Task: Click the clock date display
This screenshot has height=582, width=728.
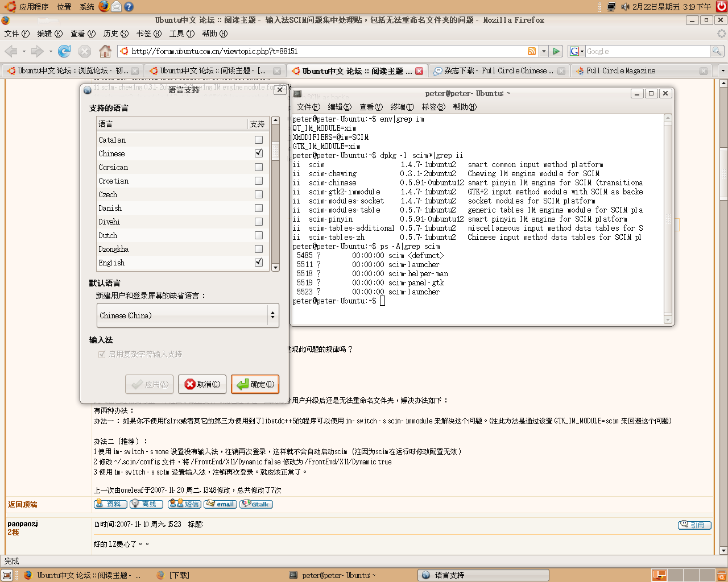Action: point(671,7)
